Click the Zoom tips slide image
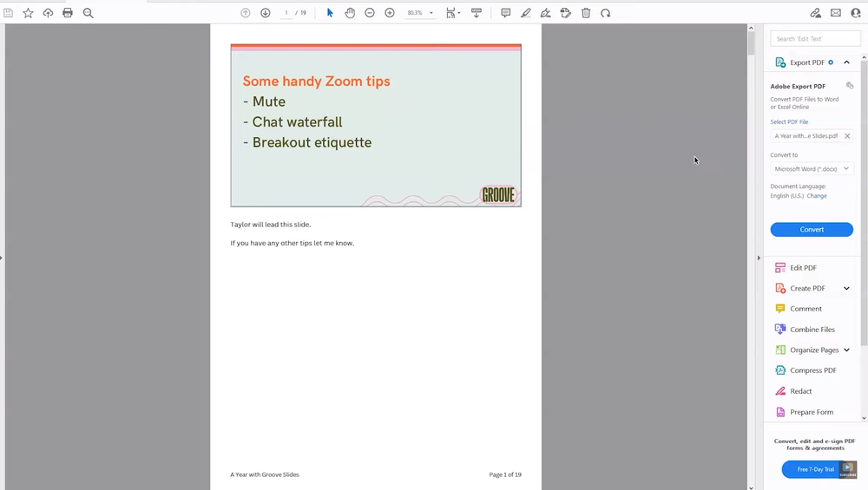Image resolution: width=868 pixels, height=490 pixels. click(376, 126)
